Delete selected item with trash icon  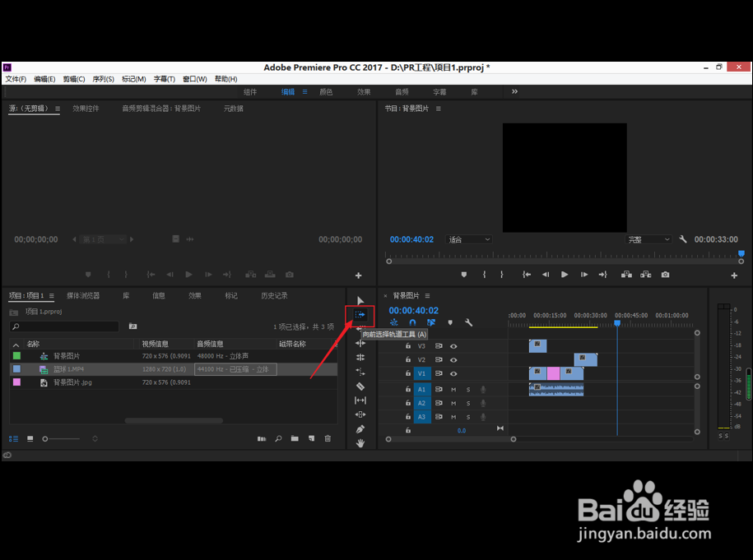[x=328, y=438]
